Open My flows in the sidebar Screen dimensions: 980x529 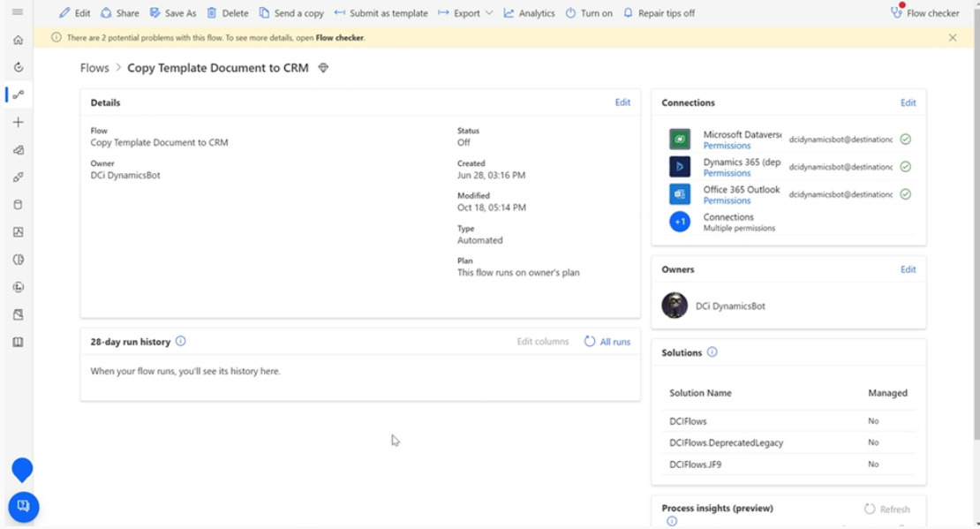click(x=19, y=95)
